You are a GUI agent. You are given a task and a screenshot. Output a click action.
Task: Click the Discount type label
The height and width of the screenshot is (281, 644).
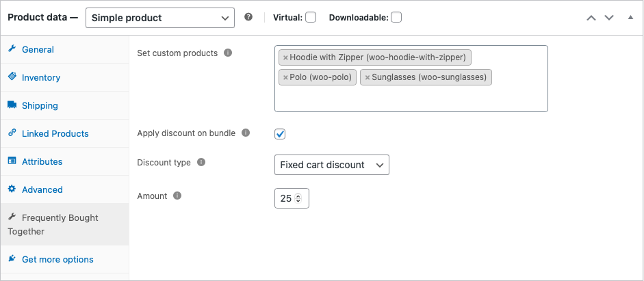[x=164, y=163]
